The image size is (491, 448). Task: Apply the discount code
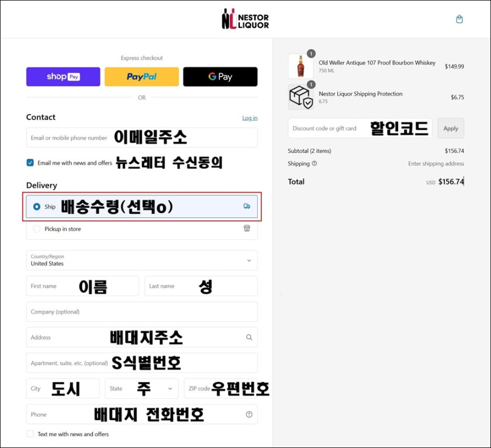(x=450, y=128)
